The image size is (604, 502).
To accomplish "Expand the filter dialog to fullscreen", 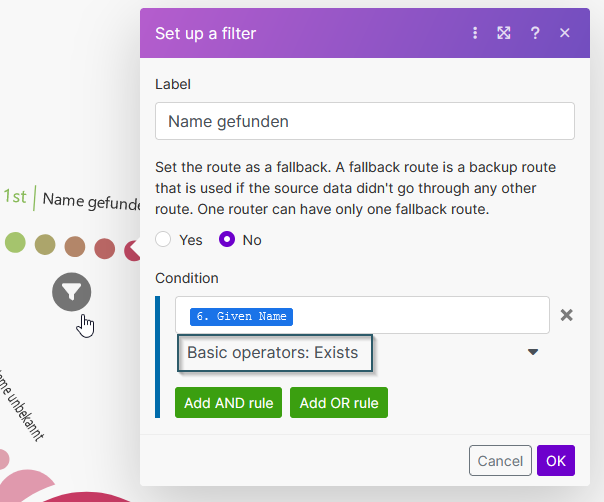I will (x=504, y=33).
